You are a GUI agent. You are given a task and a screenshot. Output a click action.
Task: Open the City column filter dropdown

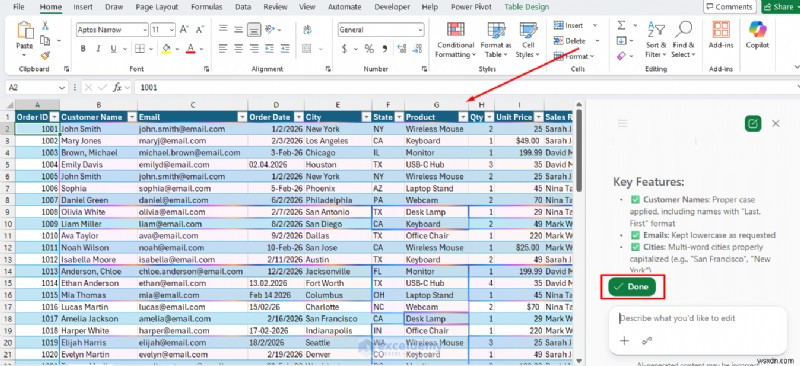coord(366,117)
